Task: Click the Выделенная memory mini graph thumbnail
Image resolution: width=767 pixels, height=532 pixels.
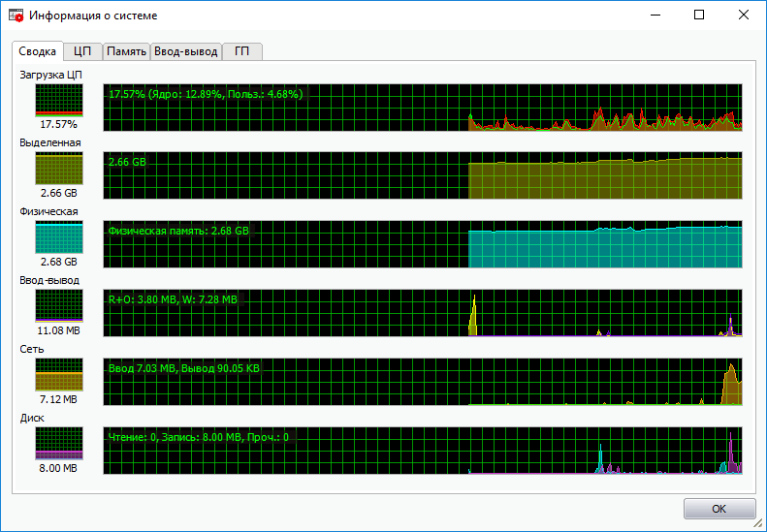Action: point(59,169)
